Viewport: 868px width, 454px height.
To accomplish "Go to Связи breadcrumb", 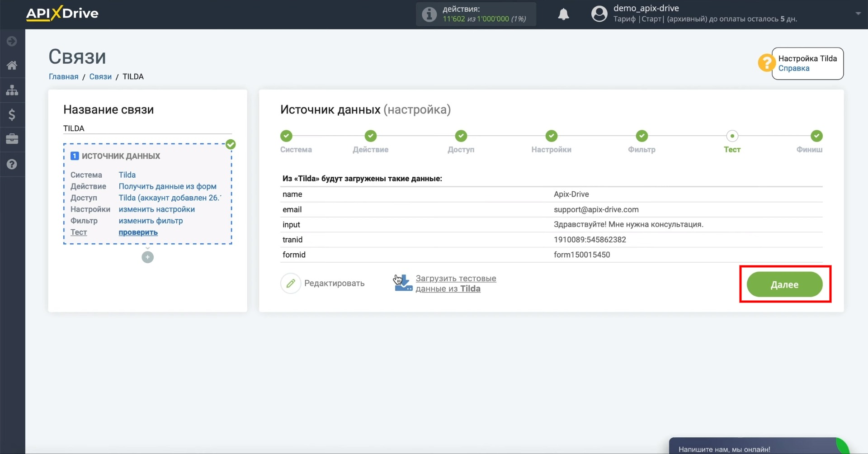I will [x=100, y=76].
